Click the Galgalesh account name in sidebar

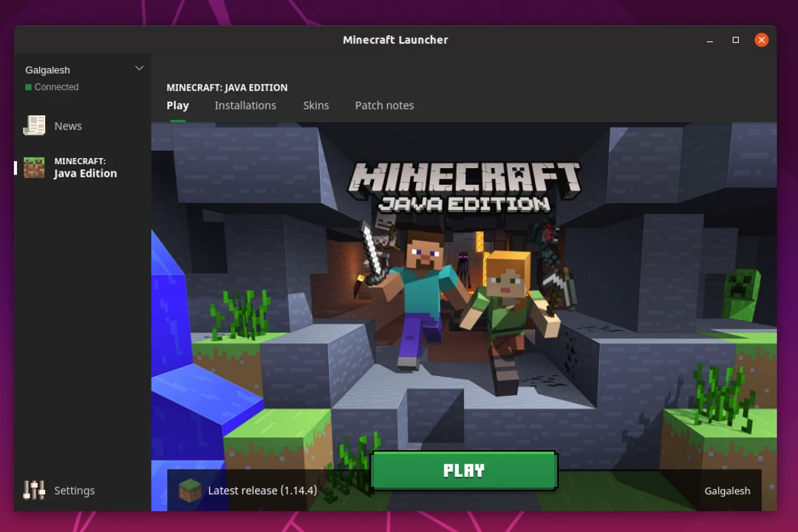(x=48, y=70)
